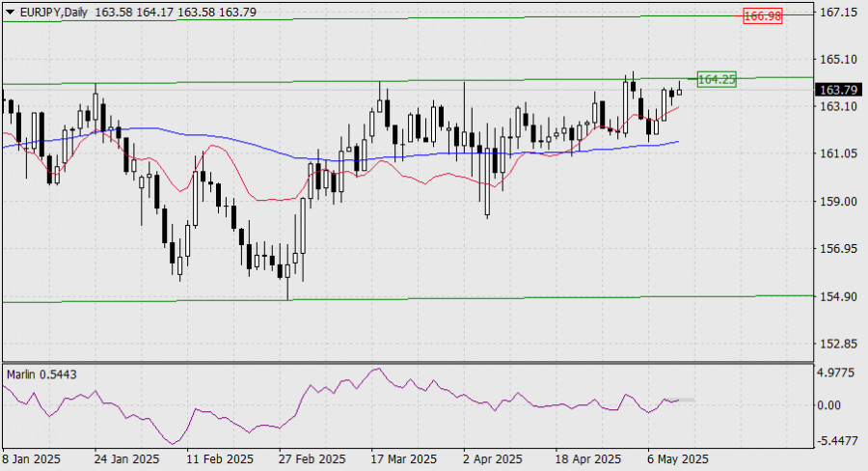Viewport: 868px width, 471px height.
Task: Click the 24 Jan 2025 date label
Action: (x=126, y=459)
